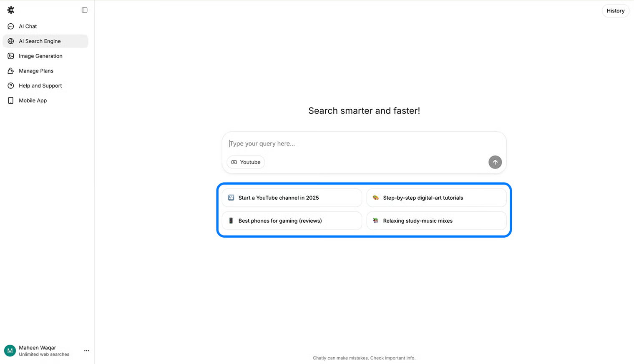Open the three-dot account options menu
The height and width of the screenshot is (364, 634).
click(86, 351)
